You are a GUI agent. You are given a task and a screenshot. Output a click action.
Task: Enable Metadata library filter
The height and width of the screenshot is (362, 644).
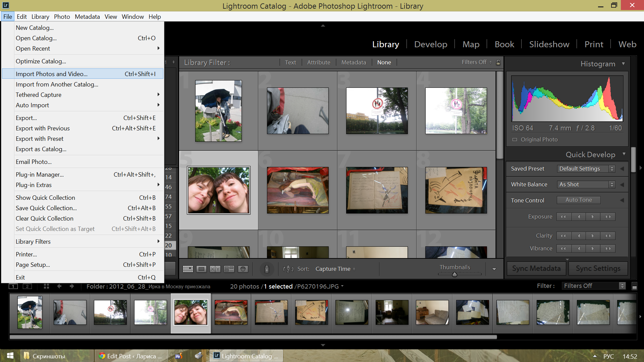[x=354, y=62]
